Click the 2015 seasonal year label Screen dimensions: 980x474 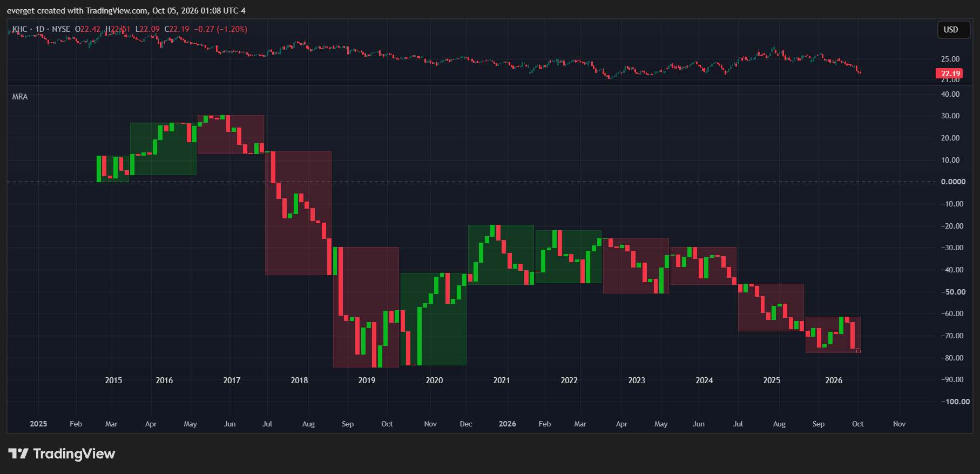(x=113, y=380)
